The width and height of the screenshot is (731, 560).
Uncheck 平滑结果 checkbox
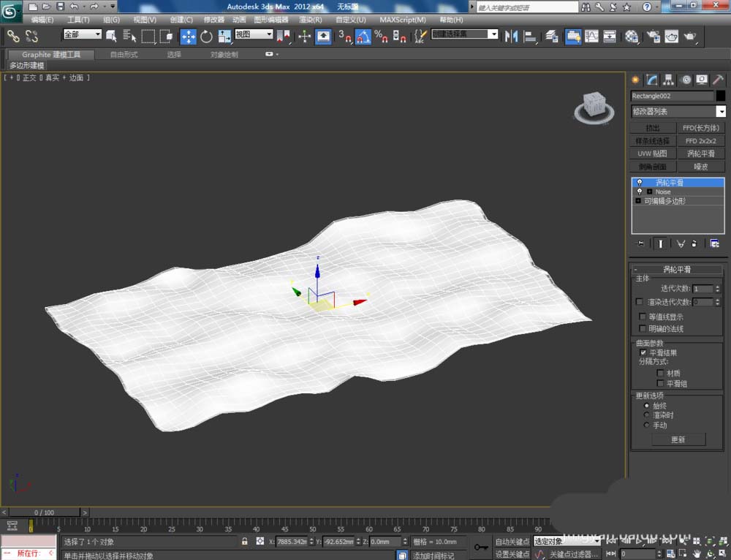tap(643, 352)
